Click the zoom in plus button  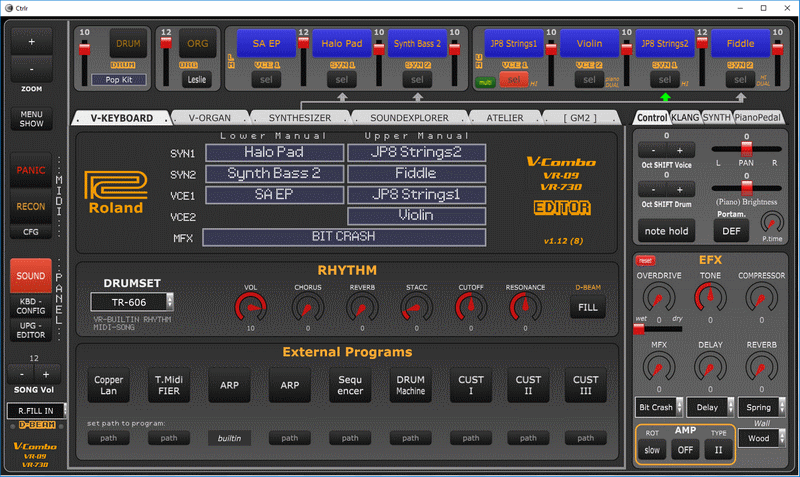(x=30, y=43)
